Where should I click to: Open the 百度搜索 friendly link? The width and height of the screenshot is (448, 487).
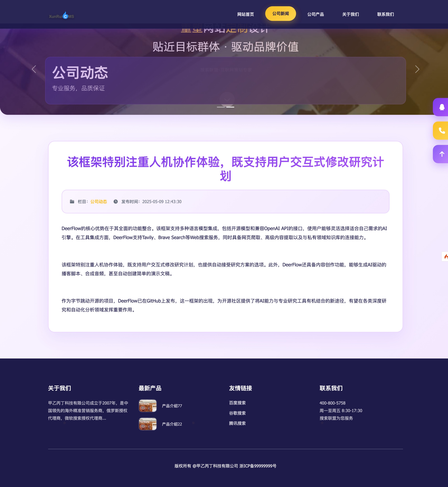(237, 403)
